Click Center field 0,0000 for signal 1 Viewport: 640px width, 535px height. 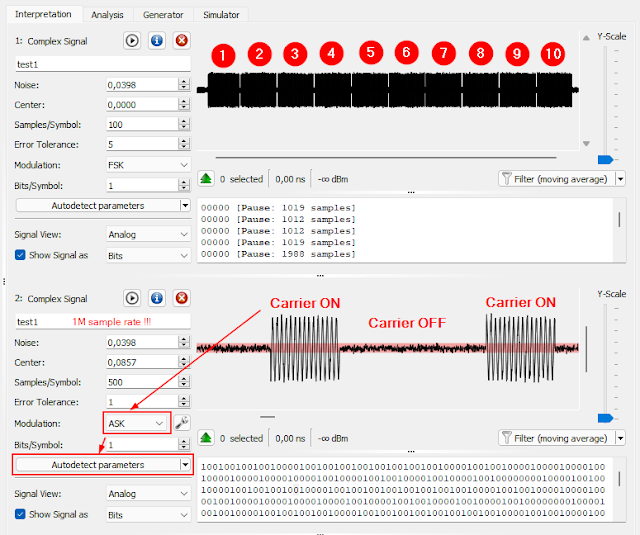tap(142, 104)
